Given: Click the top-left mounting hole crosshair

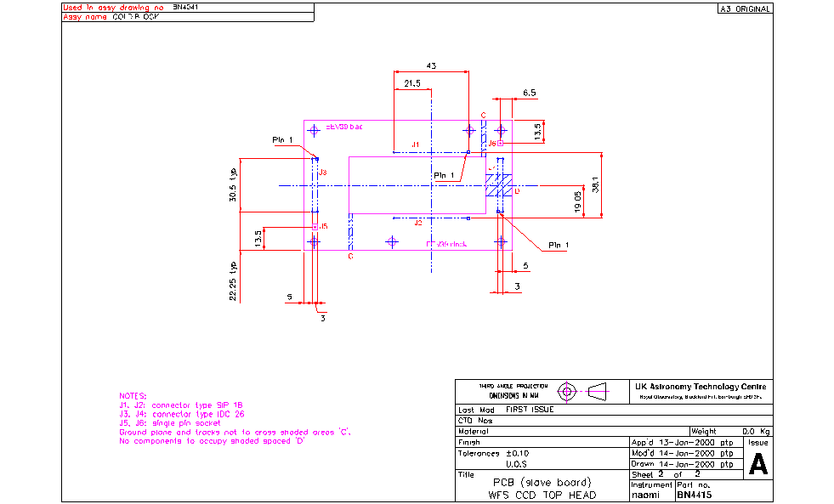Looking at the screenshot, I should click(x=315, y=130).
